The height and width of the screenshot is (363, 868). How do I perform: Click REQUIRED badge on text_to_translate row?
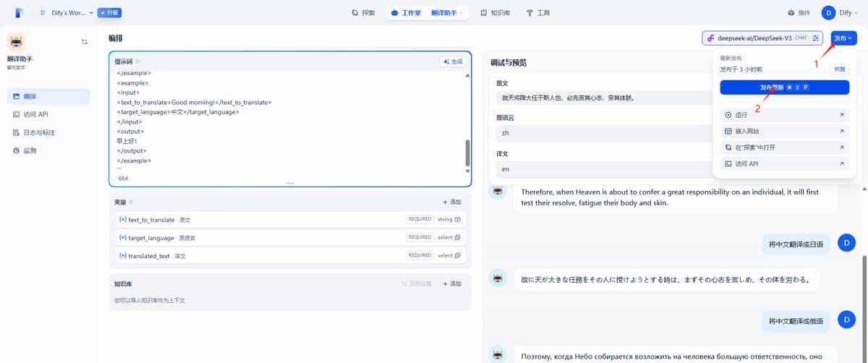[420, 219]
